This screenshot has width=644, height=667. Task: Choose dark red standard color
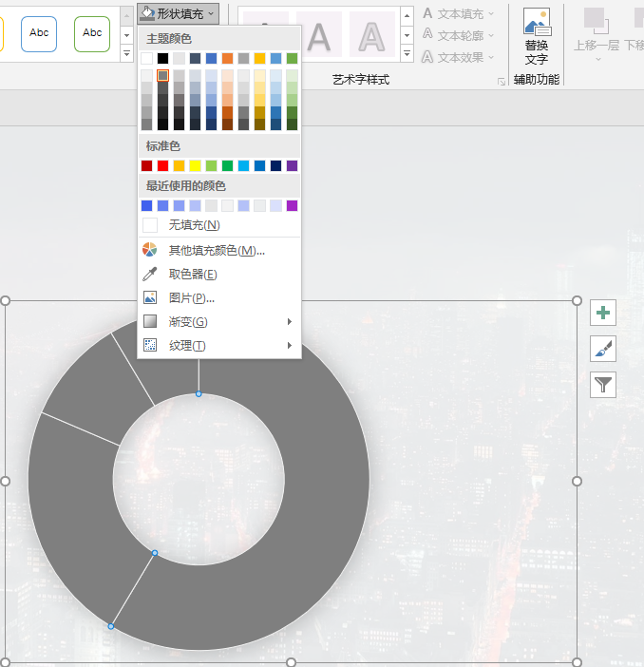(x=146, y=165)
